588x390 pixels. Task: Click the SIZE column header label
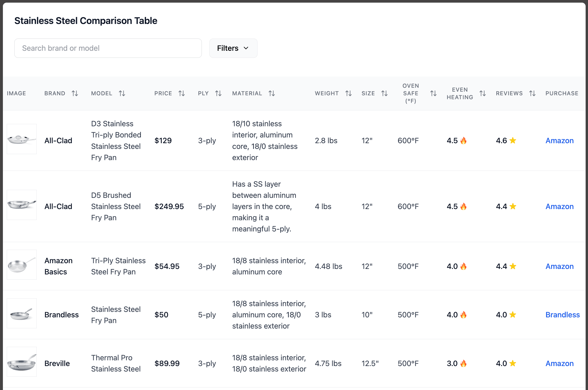pyautogui.click(x=368, y=93)
